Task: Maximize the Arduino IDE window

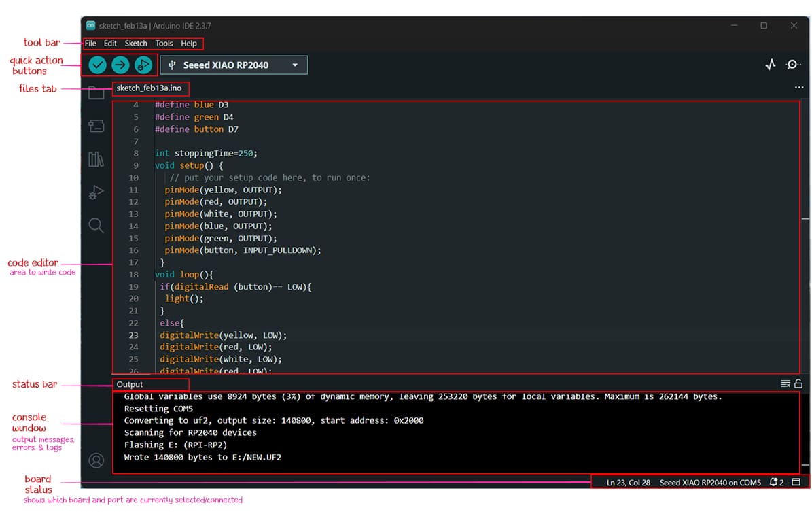Action: pos(764,25)
